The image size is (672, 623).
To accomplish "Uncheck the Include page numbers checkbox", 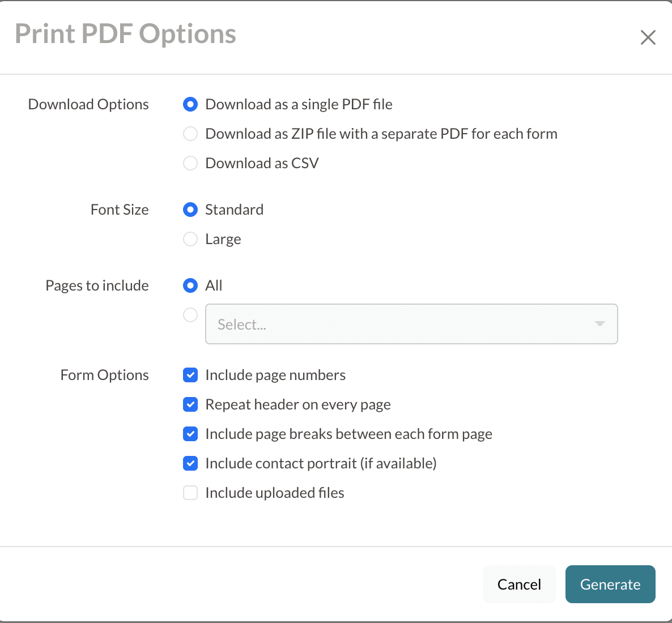I will pyautogui.click(x=190, y=375).
